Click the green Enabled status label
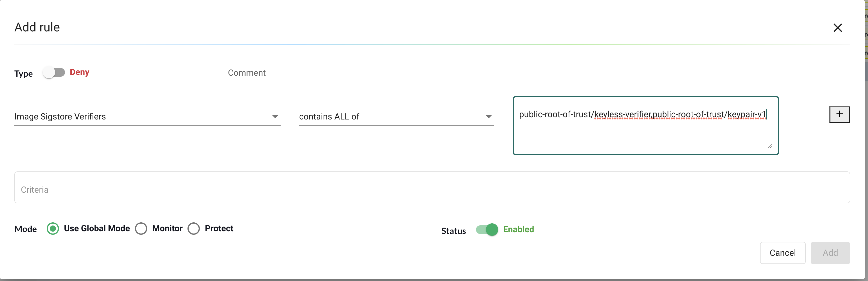Screen dimensions: 868x281 point(518,229)
